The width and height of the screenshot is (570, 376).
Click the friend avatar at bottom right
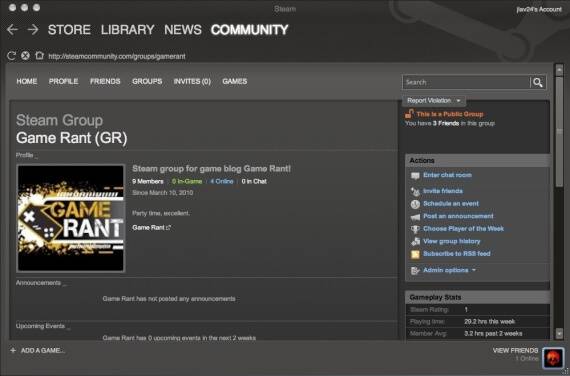[x=553, y=358]
